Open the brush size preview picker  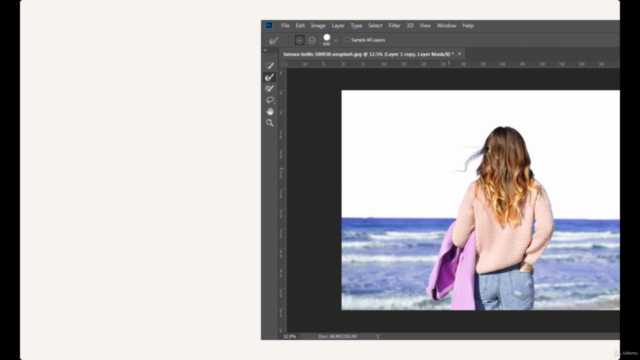[327, 39]
